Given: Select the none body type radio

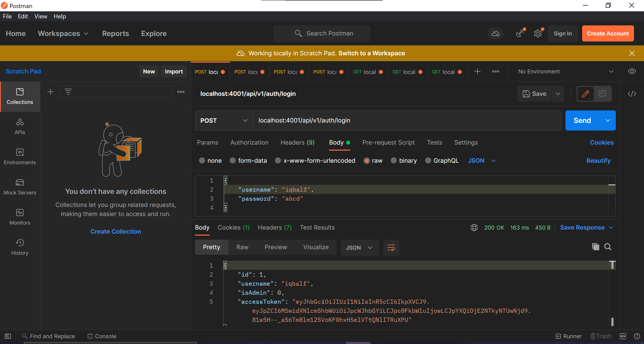Looking at the screenshot, I should point(202,160).
